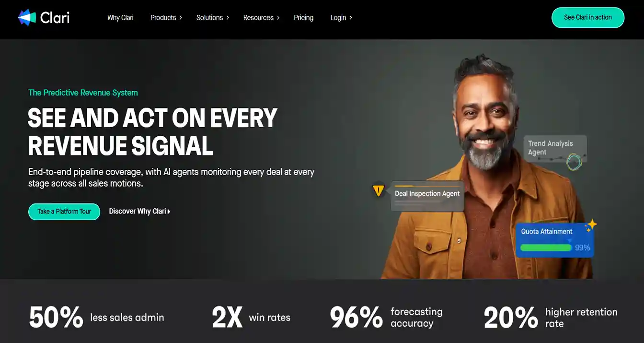Click the Quota Attainment green progress bar
This screenshot has height=343, width=644.
pos(546,248)
